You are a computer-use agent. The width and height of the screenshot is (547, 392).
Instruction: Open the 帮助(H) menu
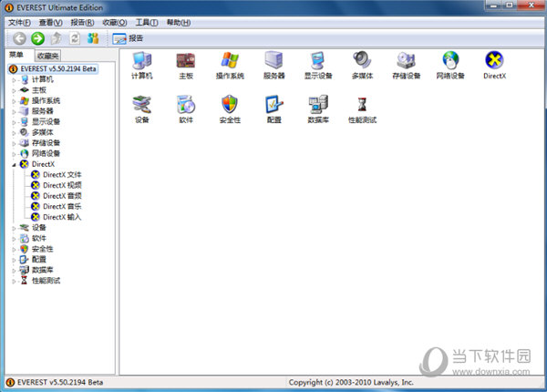(x=179, y=23)
